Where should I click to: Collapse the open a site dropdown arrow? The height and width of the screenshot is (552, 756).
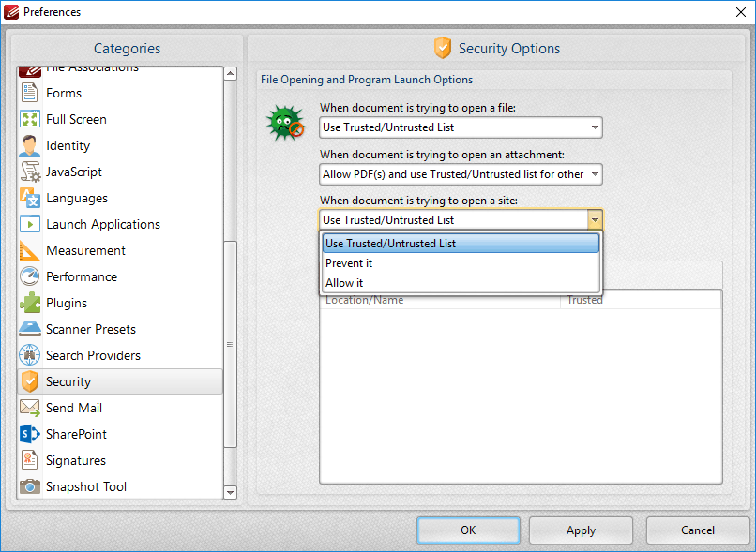(594, 220)
